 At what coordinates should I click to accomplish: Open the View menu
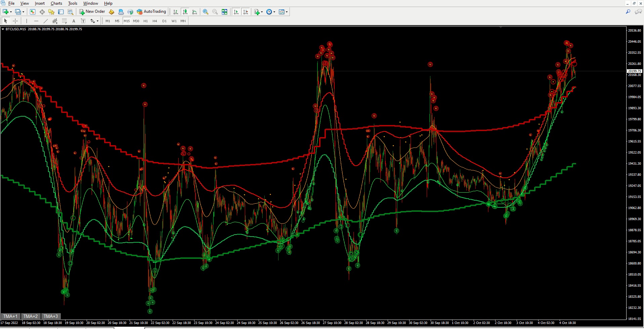tap(25, 3)
